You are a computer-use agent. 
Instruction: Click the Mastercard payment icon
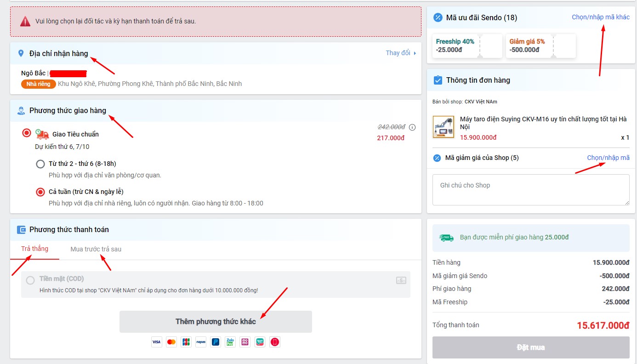point(171,342)
